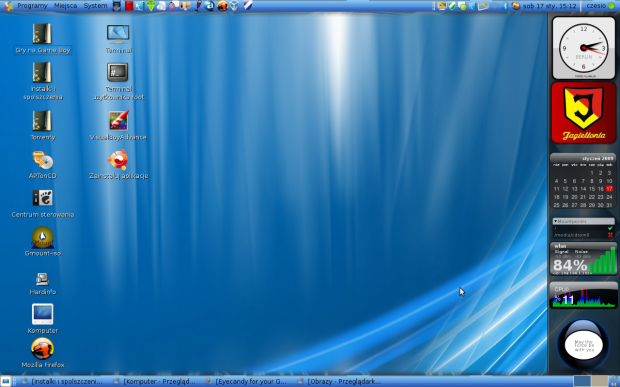This screenshot has width=620, height=387.
Task: Click the Jagiellonia crest screenlet
Action: click(x=584, y=113)
